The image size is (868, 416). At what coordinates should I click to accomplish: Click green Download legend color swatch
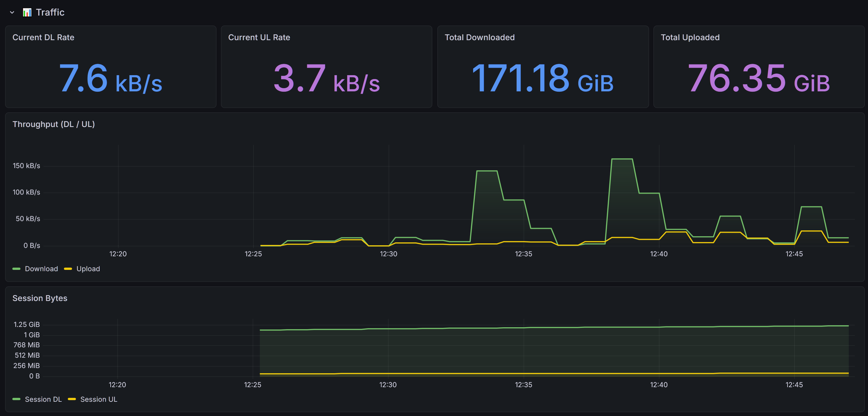tap(17, 269)
